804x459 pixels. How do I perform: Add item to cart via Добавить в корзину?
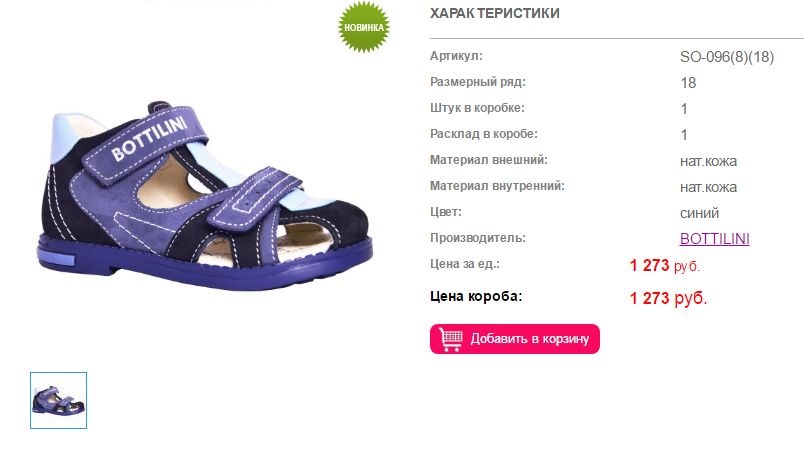coord(515,339)
